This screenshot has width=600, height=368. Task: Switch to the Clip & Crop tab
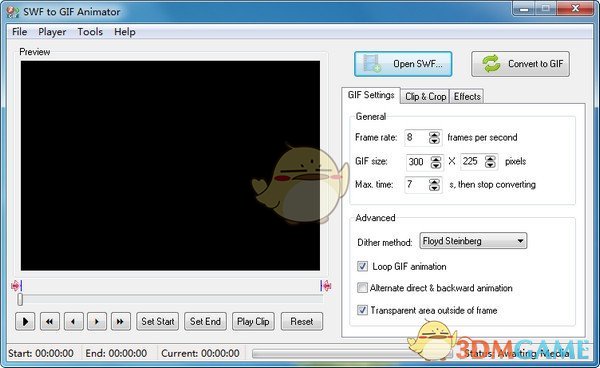click(426, 96)
